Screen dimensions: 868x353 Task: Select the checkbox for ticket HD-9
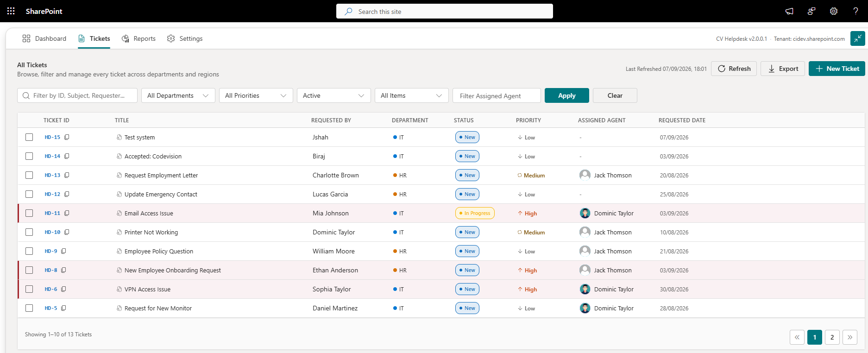29,251
